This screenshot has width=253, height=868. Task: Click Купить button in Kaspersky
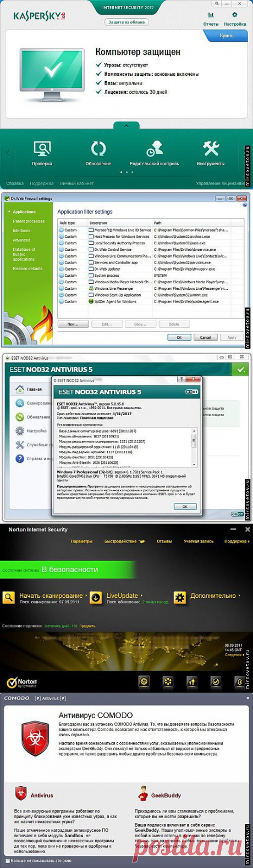tap(226, 36)
